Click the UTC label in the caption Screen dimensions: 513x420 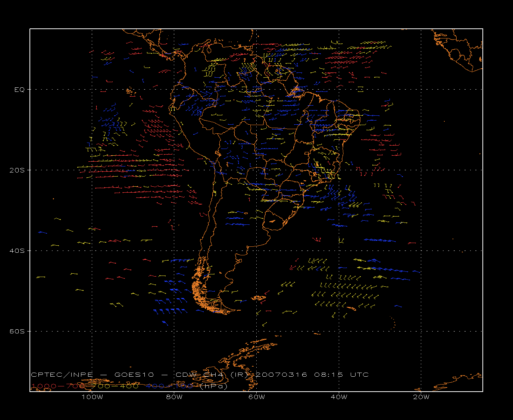click(360, 374)
